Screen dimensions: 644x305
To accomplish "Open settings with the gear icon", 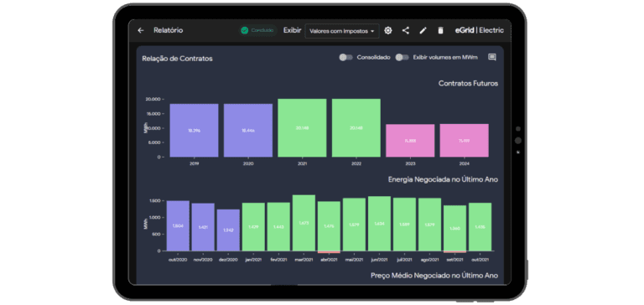I will [388, 30].
